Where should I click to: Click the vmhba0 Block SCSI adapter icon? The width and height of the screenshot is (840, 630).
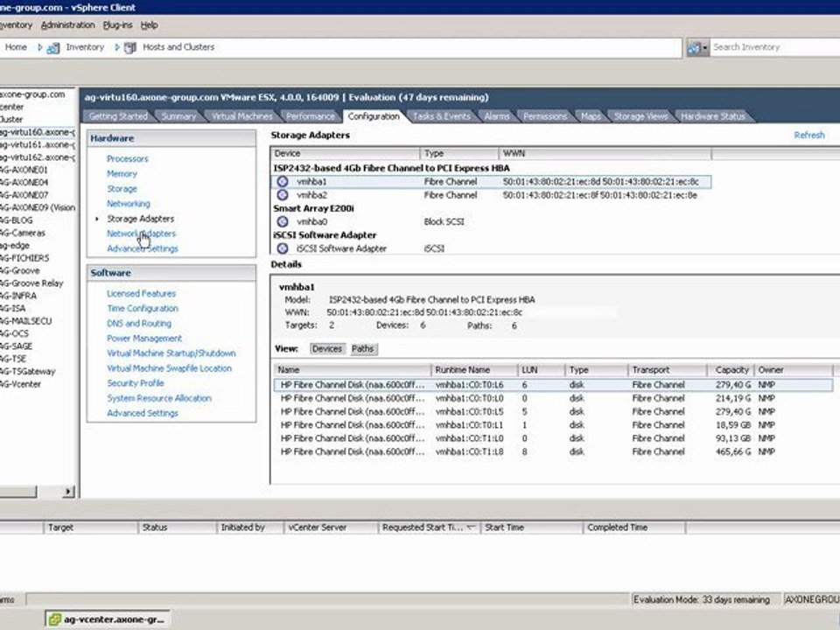click(x=283, y=221)
